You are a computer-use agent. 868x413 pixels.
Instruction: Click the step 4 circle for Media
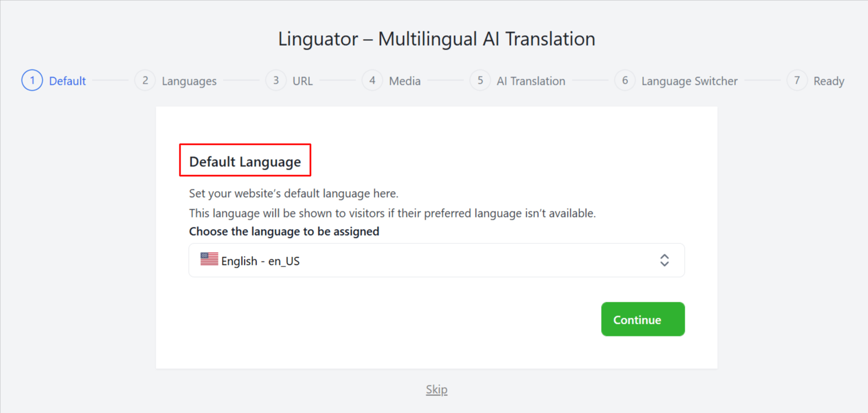372,80
